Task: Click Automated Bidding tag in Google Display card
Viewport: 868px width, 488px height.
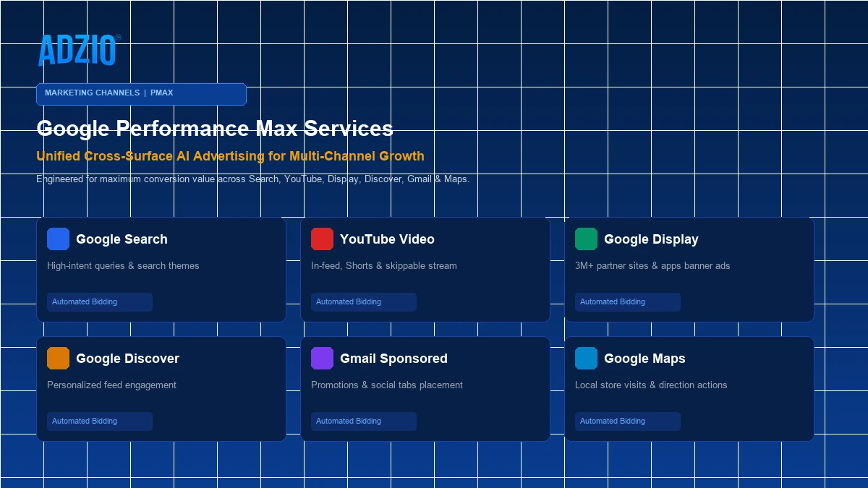Action: [x=628, y=302]
